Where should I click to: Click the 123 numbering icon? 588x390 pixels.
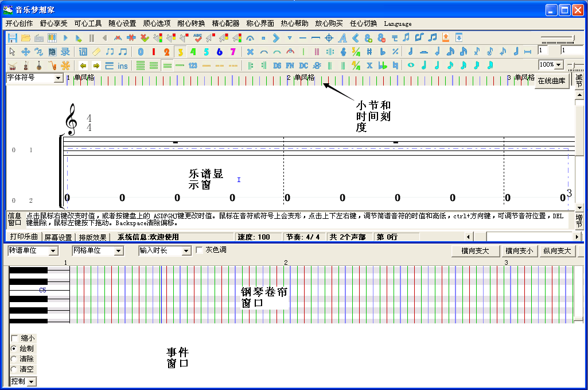tap(193, 65)
